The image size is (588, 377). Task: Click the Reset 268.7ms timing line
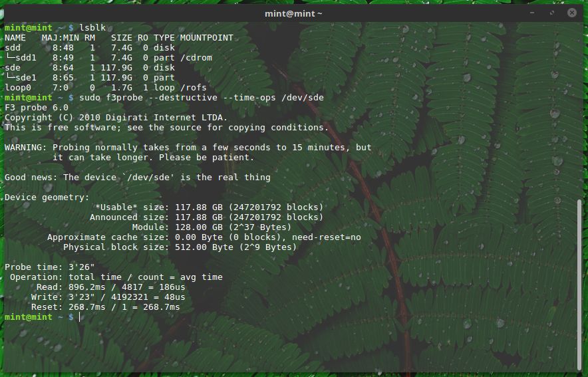(x=105, y=307)
